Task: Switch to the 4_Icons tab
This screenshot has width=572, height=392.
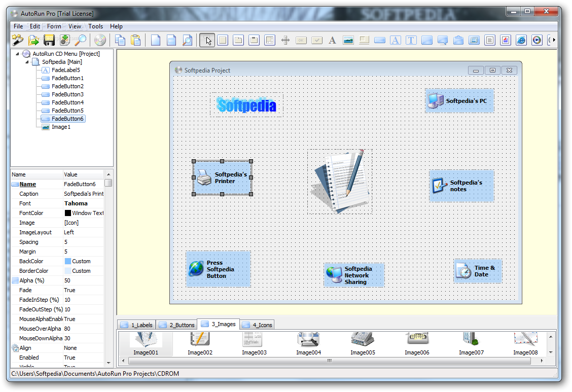Action: (x=258, y=325)
